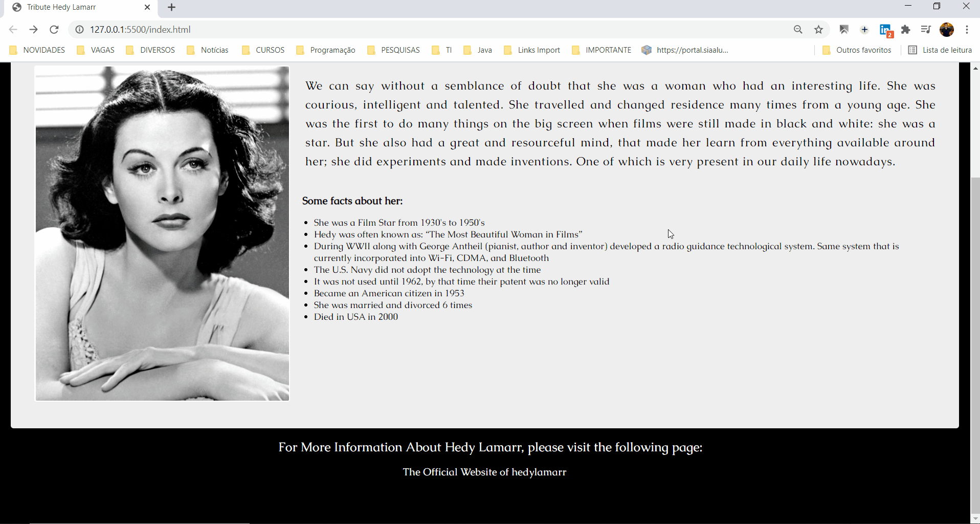
Task: Click 'She was a Film Star' list item
Action: coord(399,223)
